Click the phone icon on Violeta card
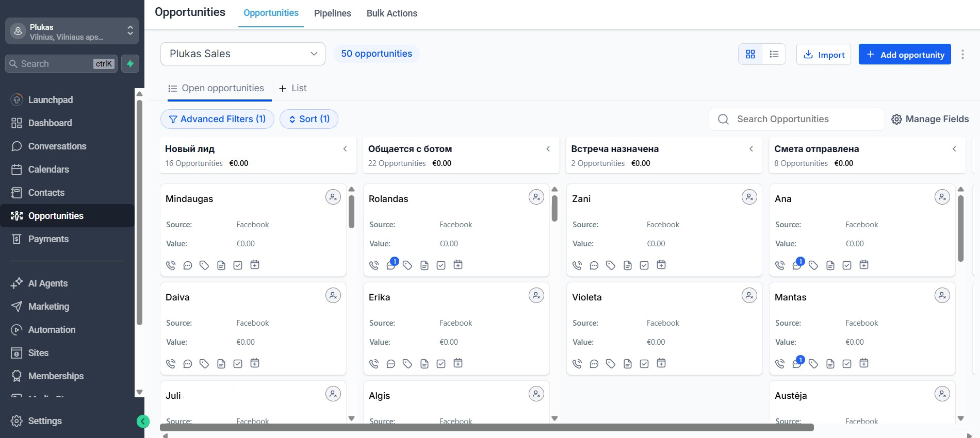Viewport: 980px width, 438px height. point(577,364)
